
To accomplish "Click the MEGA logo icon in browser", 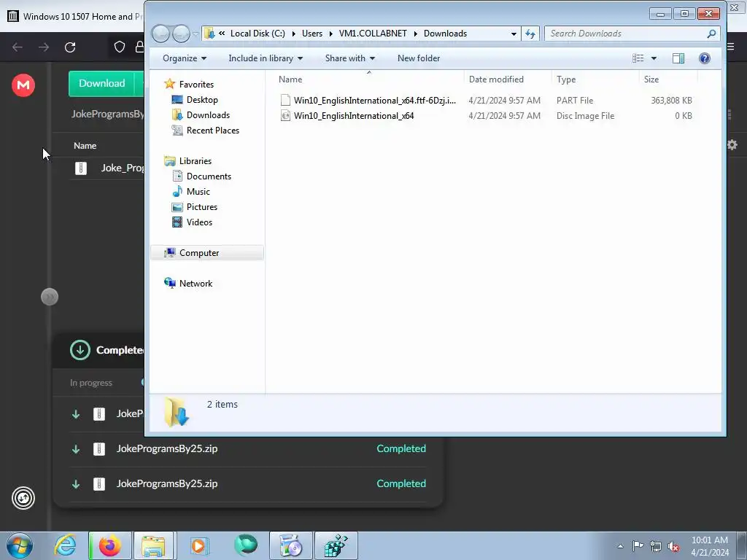I will (23, 85).
